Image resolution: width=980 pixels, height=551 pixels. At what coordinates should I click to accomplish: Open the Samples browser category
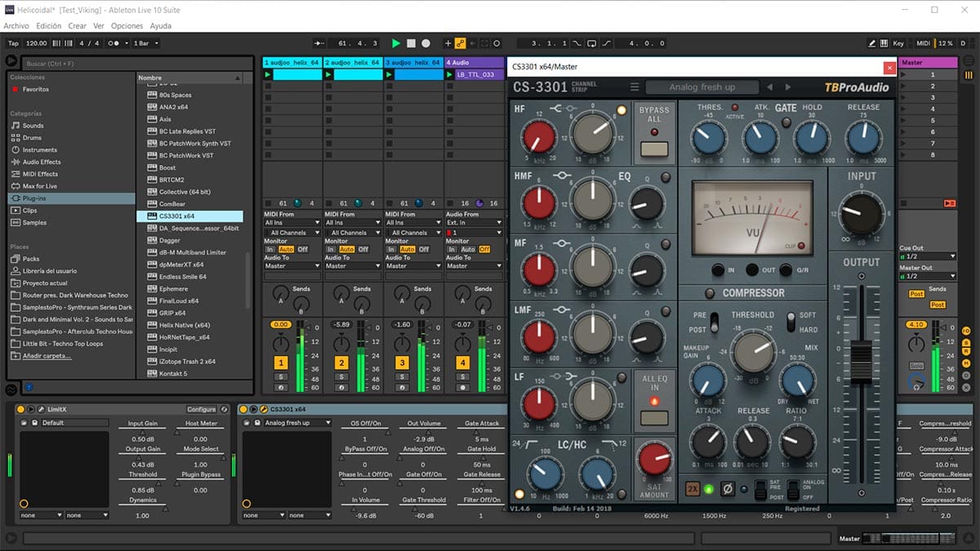34,222
